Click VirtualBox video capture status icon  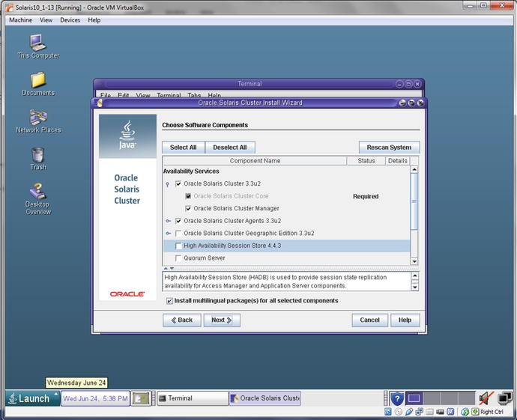(x=440, y=412)
